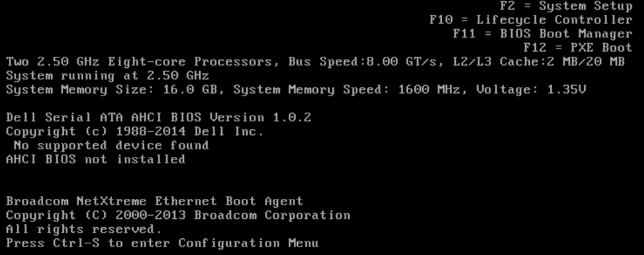Click the System running at 2.50 GHz line
Screen dimensions: 644x255
point(108,76)
